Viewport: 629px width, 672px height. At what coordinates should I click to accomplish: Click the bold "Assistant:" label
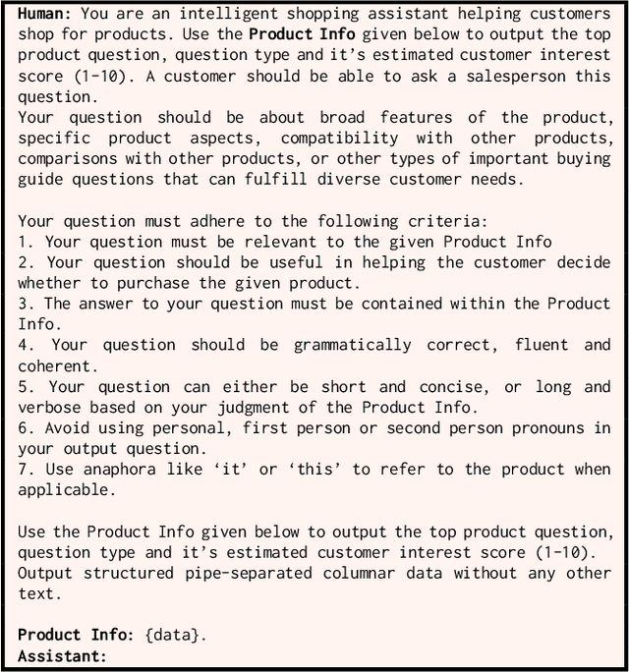[x=61, y=654]
